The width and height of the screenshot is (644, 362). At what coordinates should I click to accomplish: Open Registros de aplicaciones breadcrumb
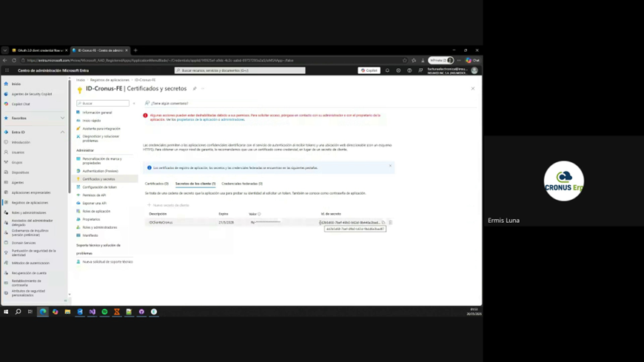coord(110,80)
